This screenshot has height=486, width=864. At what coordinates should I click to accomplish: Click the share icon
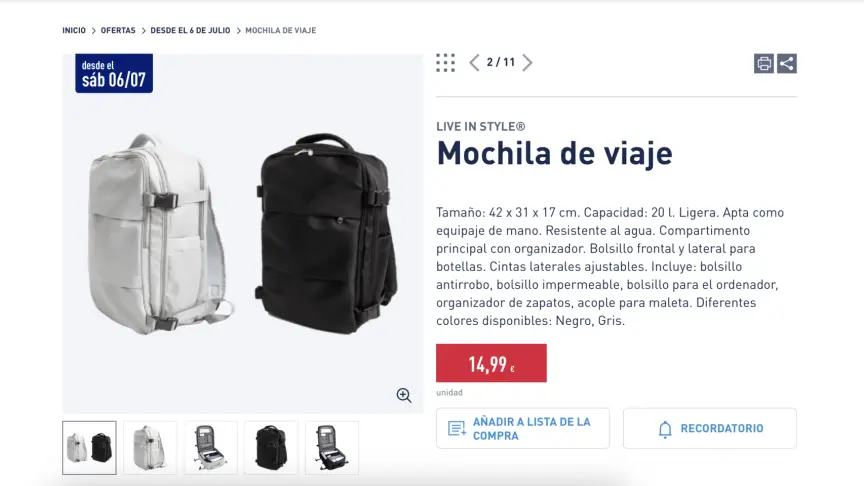[x=787, y=63]
